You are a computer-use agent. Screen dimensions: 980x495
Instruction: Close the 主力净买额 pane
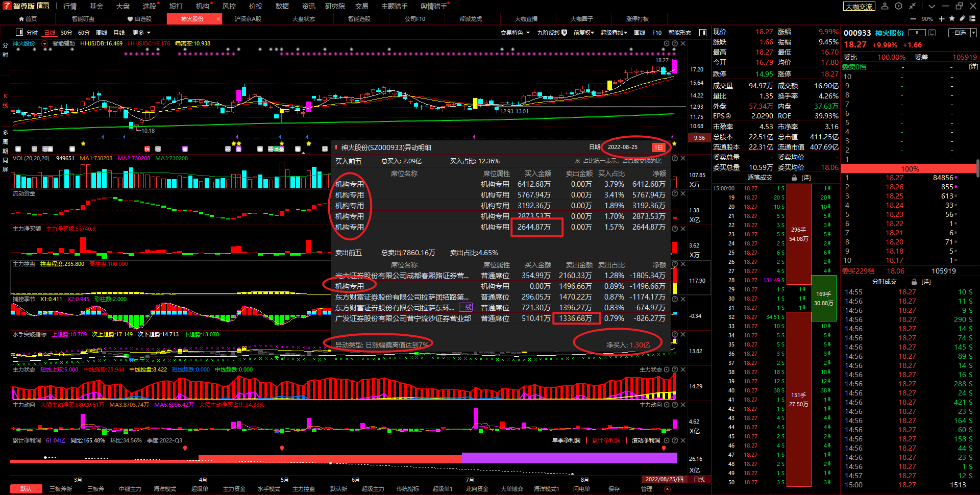tap(683, 229)
